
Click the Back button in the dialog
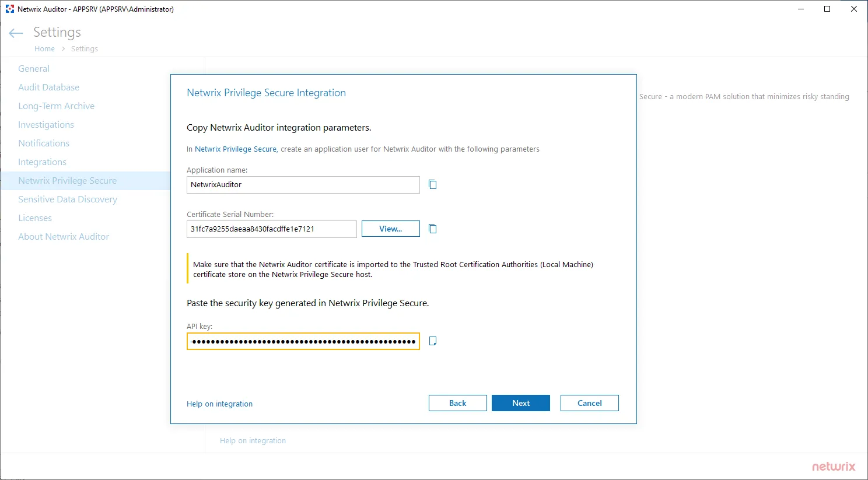tap(458, 403)
